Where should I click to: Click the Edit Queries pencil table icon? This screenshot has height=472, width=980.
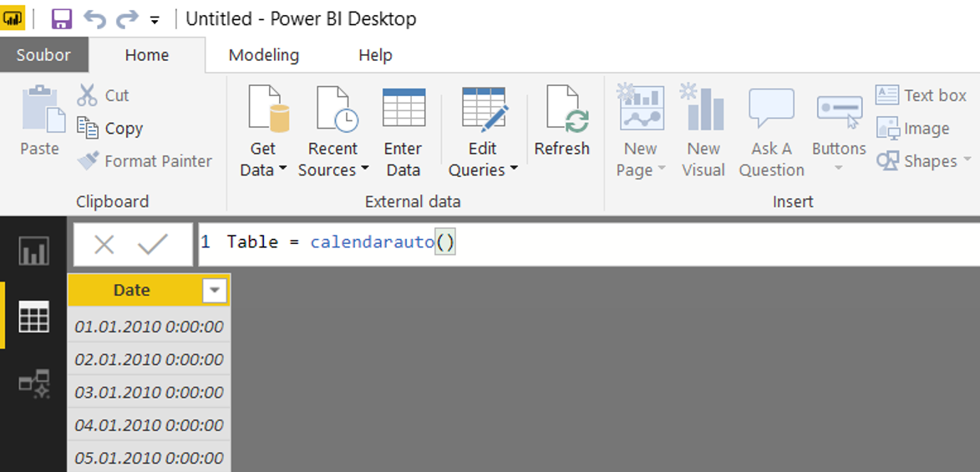tap(485, 108)
